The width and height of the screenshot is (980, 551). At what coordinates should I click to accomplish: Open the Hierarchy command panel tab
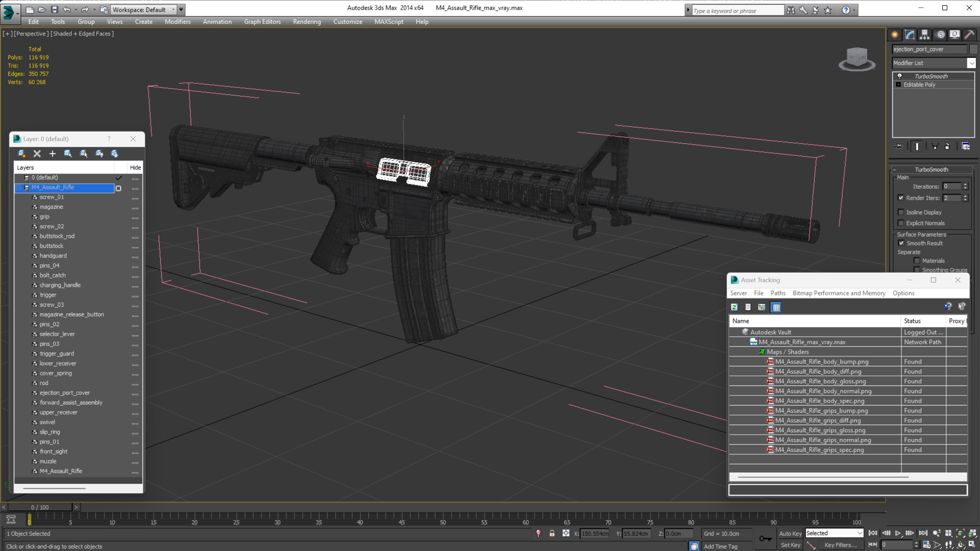[924, 35]
